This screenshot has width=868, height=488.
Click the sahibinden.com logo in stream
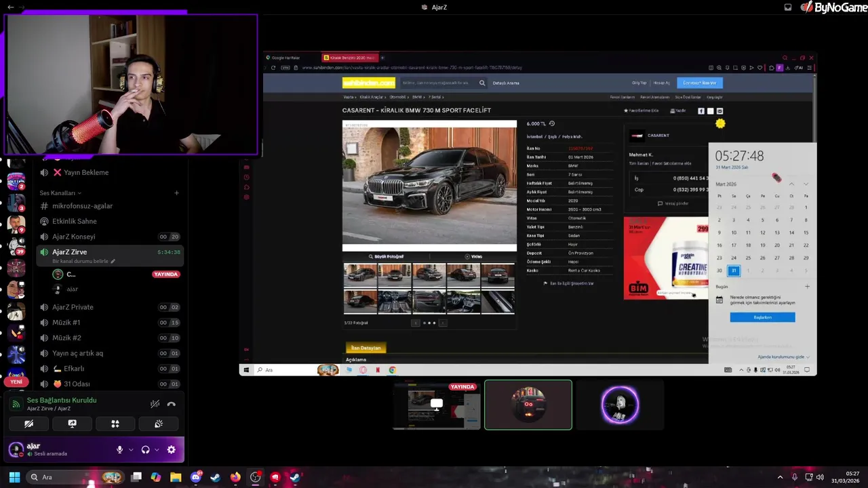(x=368, y=83)
